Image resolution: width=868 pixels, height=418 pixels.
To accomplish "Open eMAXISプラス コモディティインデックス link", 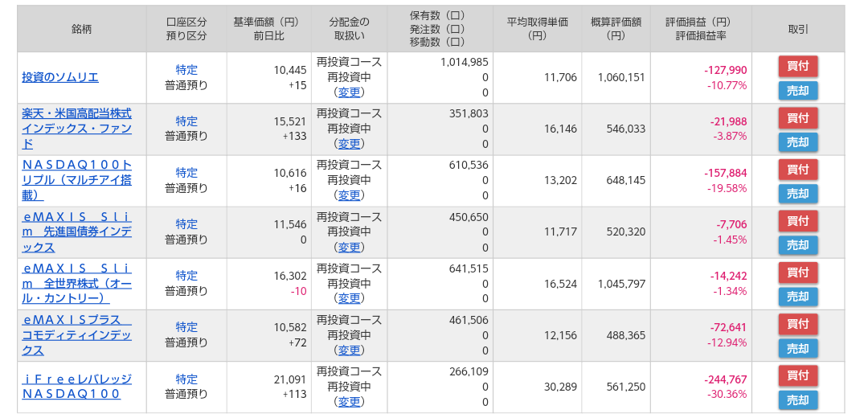I will [x=77, y=335].
